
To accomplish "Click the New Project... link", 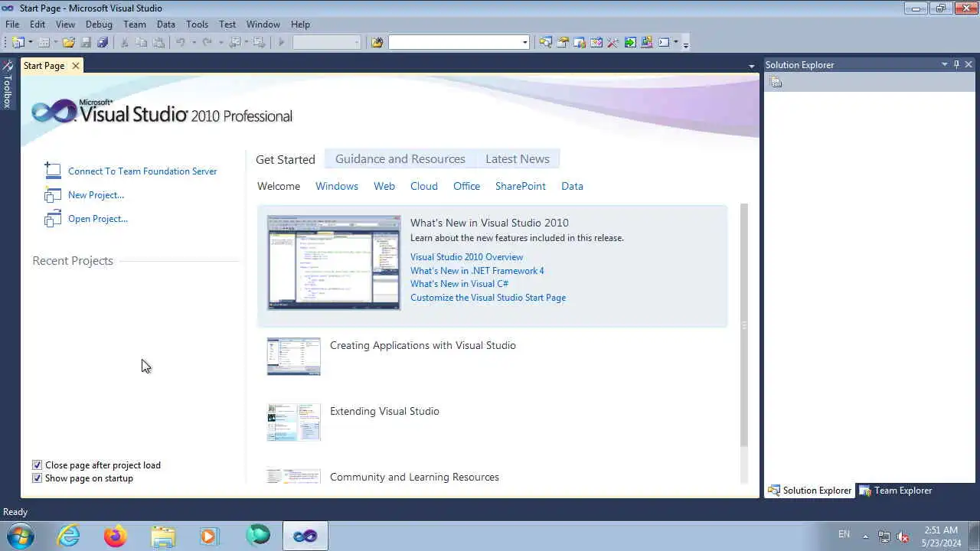I will click(x=96, y=195).
